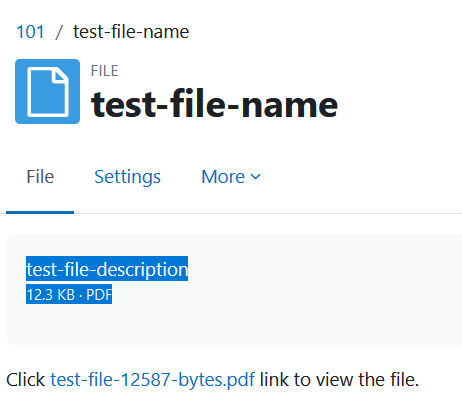Click the large test-file-name page heading
This screenshot has height=417, width=462.
(215, 104)
